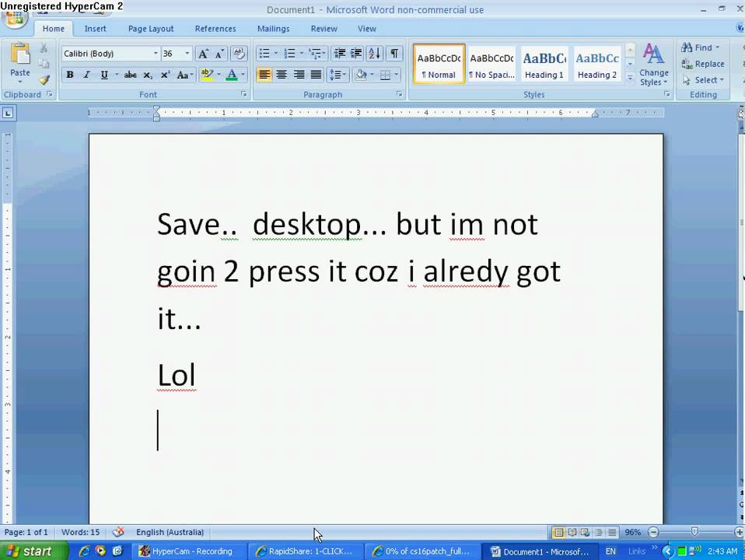
Task: Insert a numbered list
Action: 289,54
